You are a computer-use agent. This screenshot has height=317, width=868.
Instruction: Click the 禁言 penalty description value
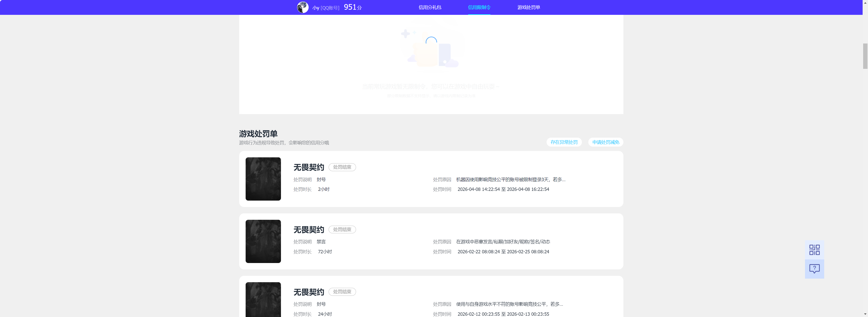321,242
